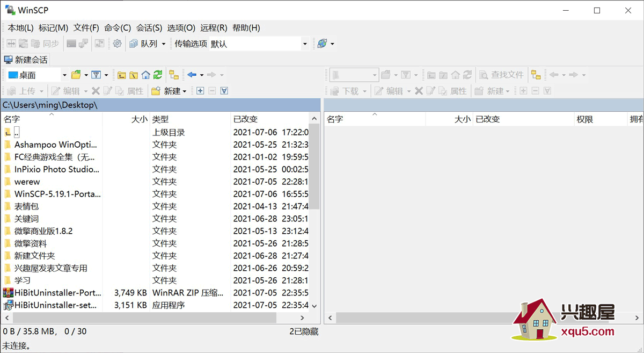
Task: Open the 文件(F) menu
Action: tap(86, 28)
